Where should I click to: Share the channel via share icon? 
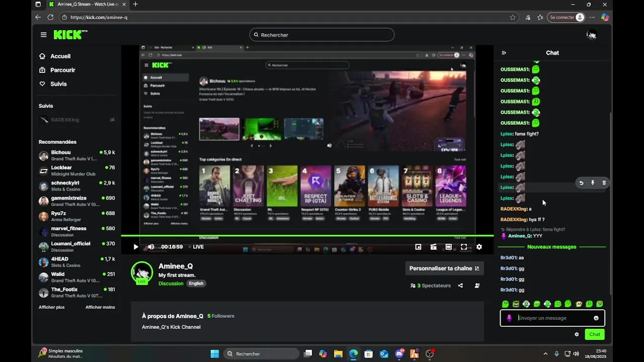pos(460,286)
